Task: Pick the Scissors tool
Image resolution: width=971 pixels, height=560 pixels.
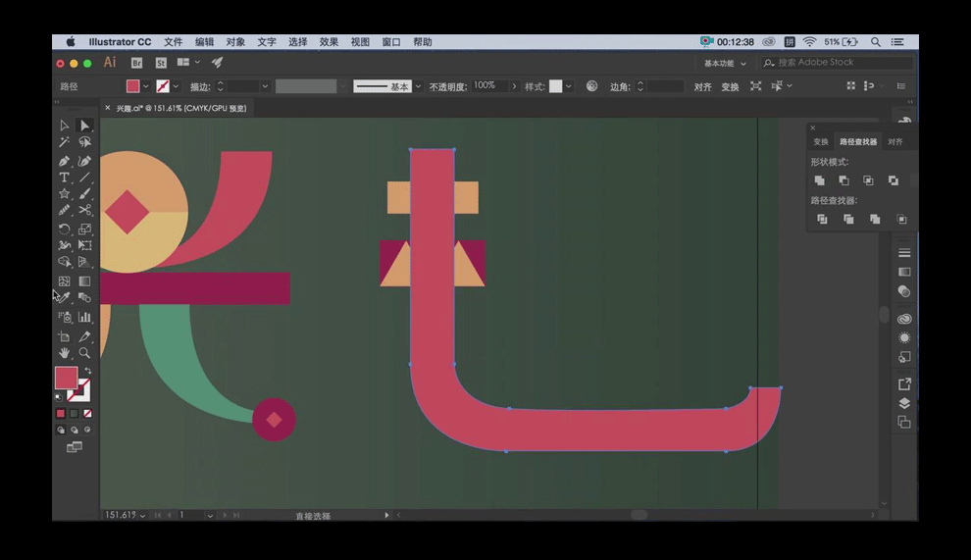Action: coord(85,210)
